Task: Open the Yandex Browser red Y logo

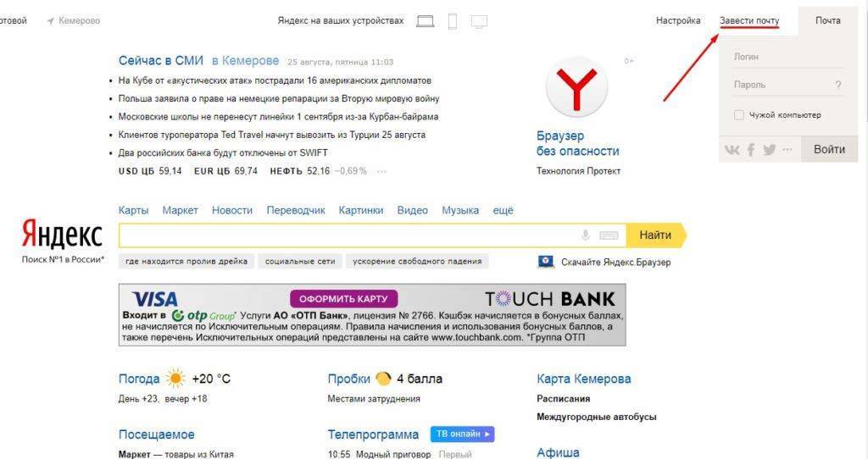Action: point(576,87)
